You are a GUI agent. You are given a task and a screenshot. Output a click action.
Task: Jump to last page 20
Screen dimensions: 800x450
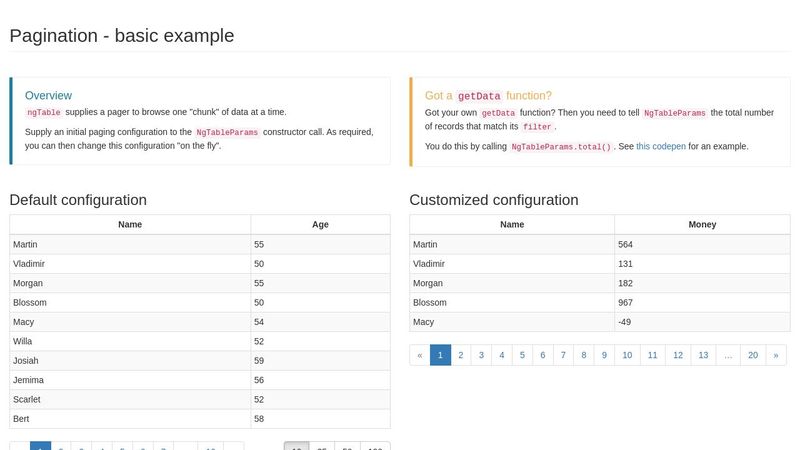[752, 355]
